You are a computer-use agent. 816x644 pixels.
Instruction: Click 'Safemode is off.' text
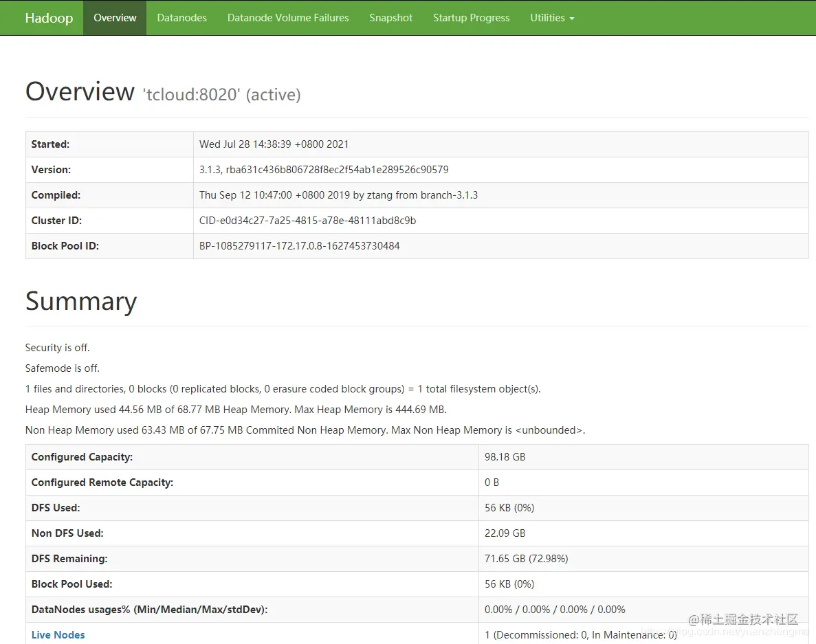[x=63, y=368]
